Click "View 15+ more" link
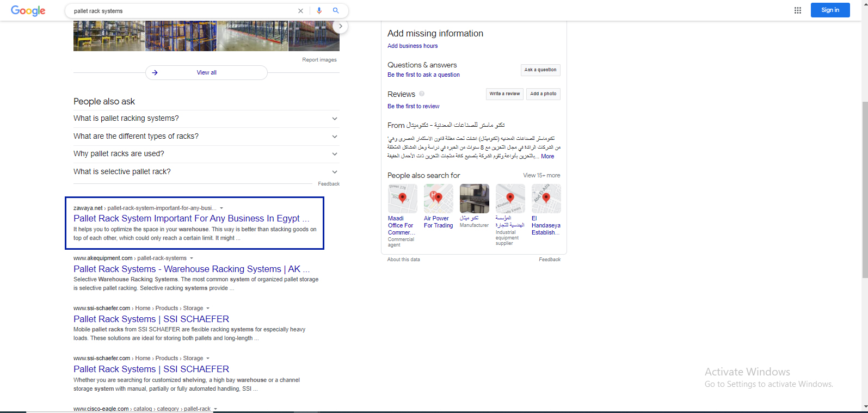The width and height of the screenshot is (868, 413). pyautogui.click(x=541, y=176)
